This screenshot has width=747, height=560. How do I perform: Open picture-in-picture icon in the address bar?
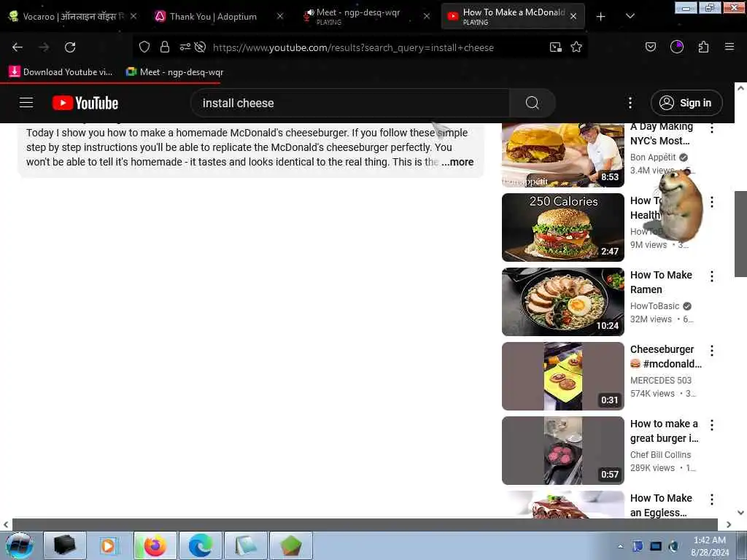point(555,47)
